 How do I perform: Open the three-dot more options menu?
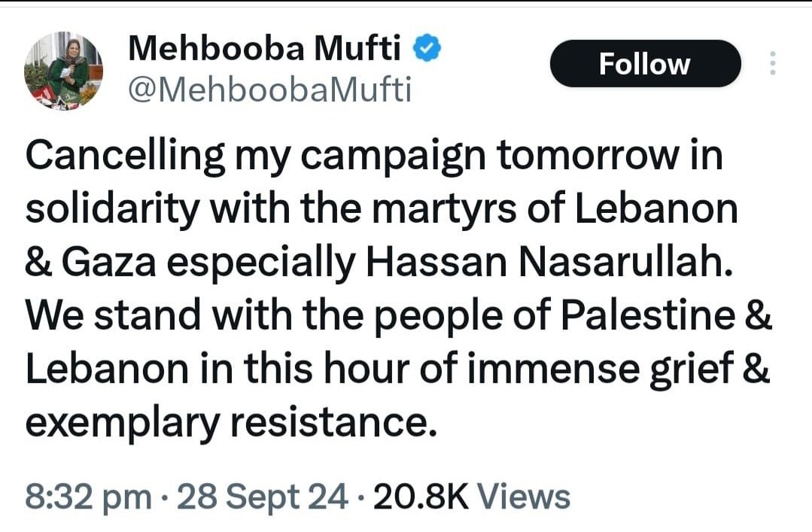771,64
